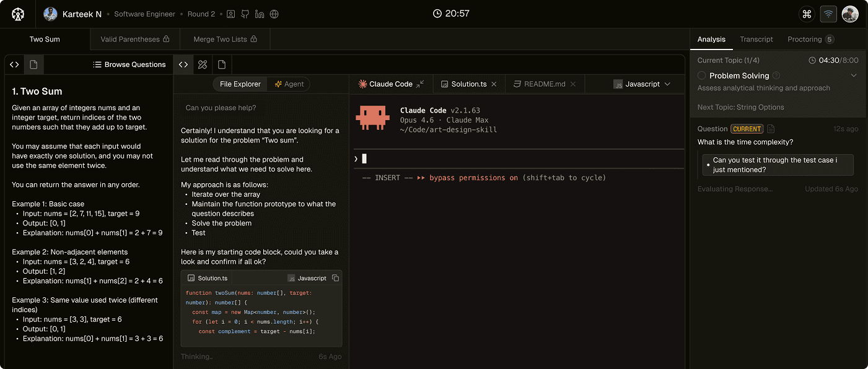Select the design tools icon in middle panel

202,64
